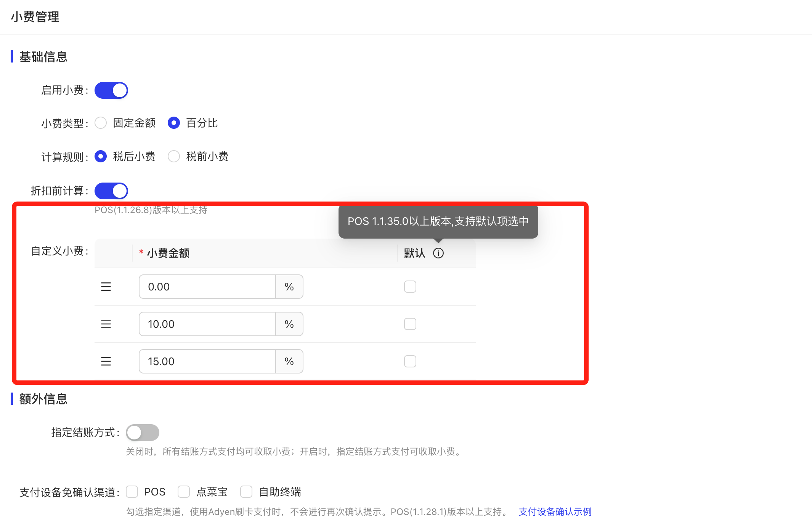
Task: Click drag handle icon of 15.00 row
Action: tap(106, 361)
